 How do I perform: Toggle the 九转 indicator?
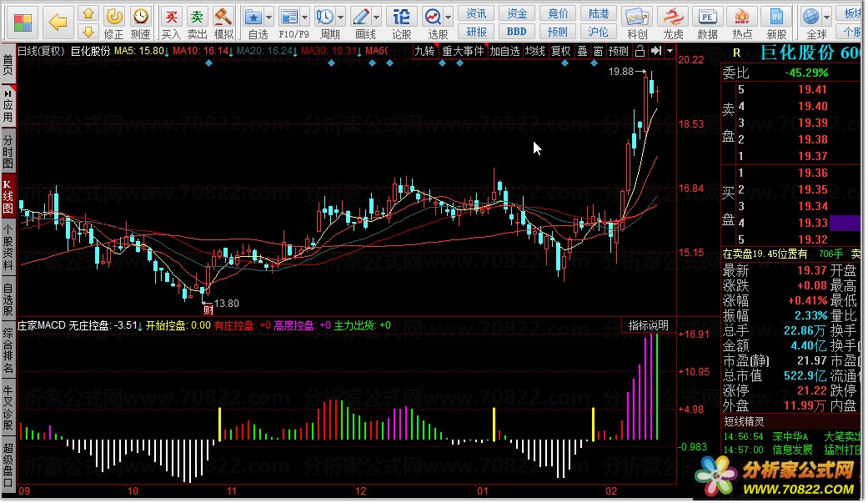point(425,52)
